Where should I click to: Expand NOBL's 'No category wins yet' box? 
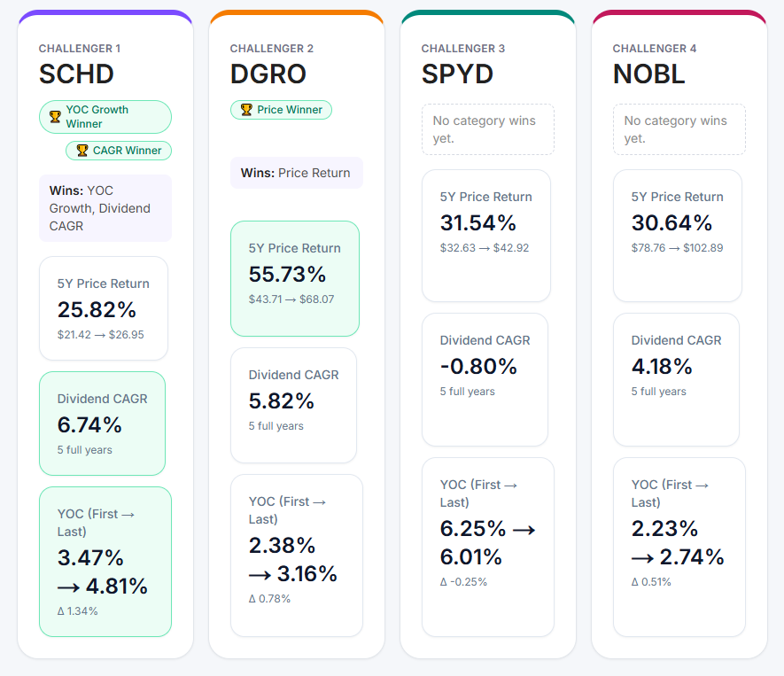click(x=679, y=128)
